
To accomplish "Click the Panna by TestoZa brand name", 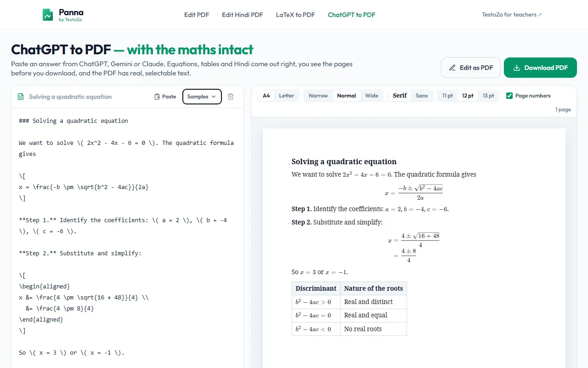I will pyautogui.click(x=71, y=15).
